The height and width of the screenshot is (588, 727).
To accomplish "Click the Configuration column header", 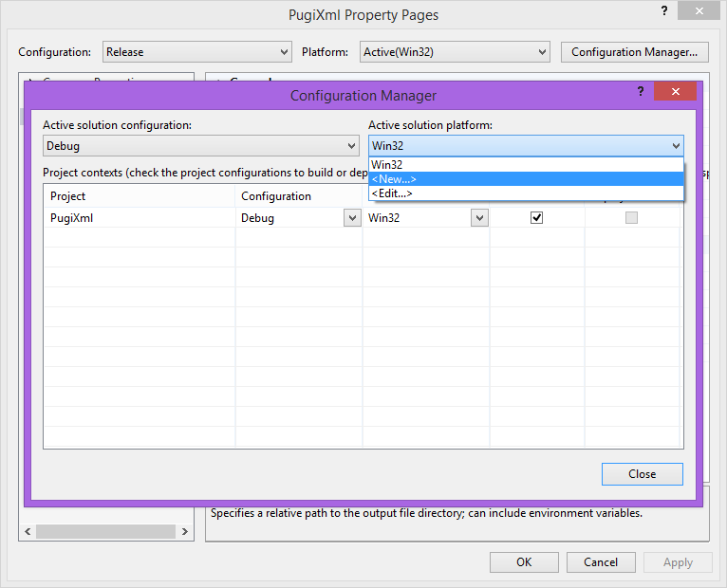I will pos(299,196).
